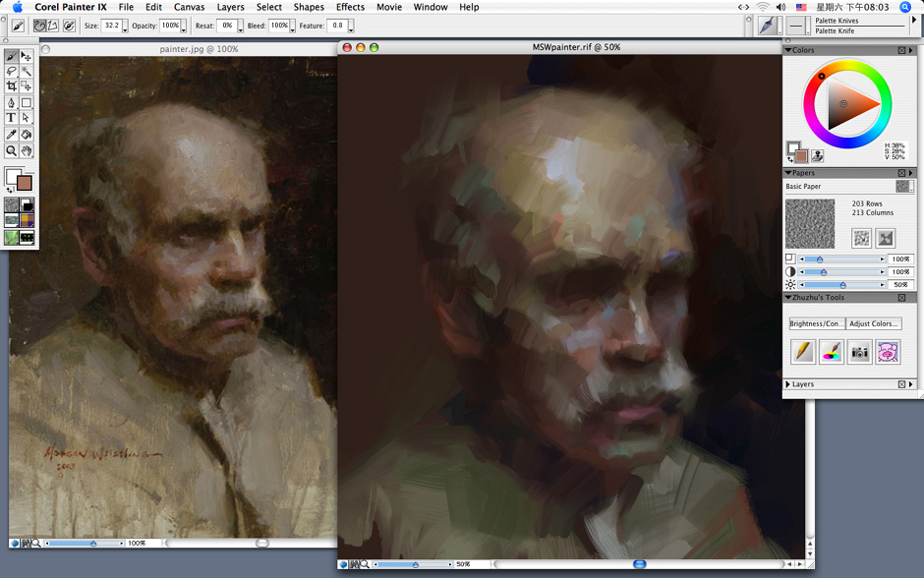Open the Basic Paper selector dropdown

pos(904,186)
